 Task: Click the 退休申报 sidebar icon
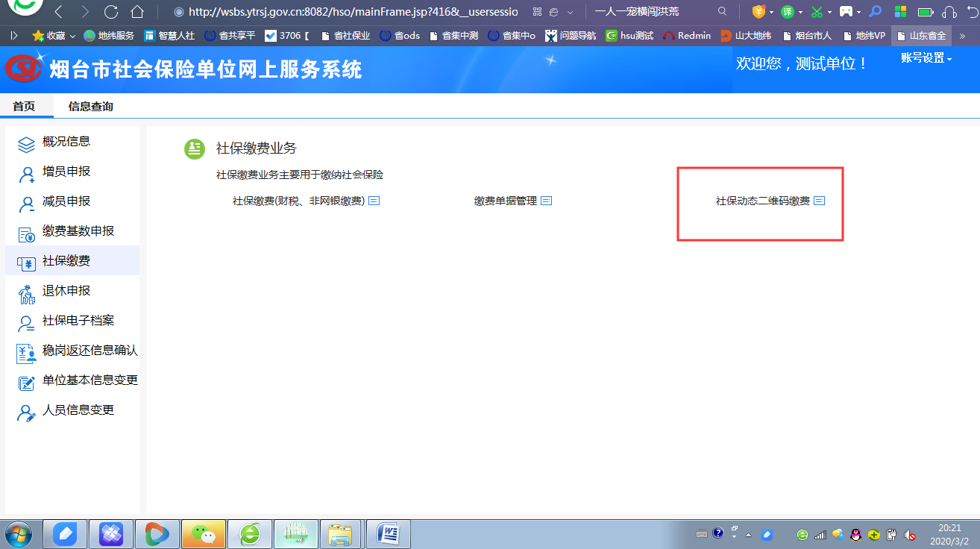(26, 293)
